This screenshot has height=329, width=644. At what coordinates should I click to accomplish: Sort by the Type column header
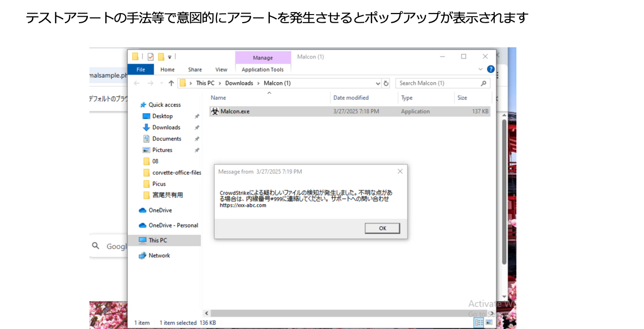pyautogui.click(x=426, y=98)
